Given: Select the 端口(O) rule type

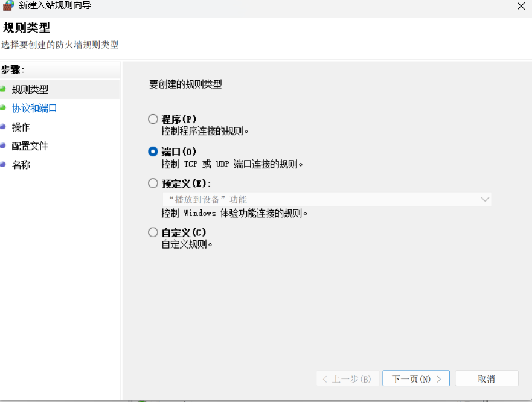Looking at the screenshot, I should click(153, 152).
